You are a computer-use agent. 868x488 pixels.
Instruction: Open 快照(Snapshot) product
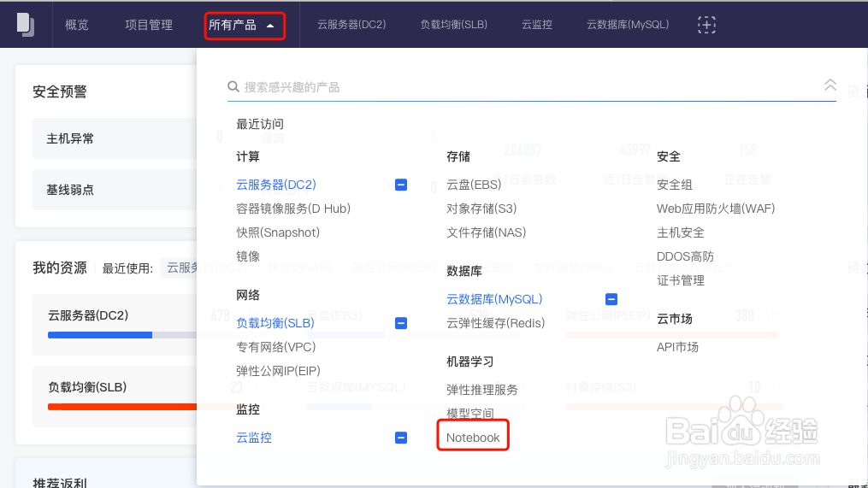click(277, 232)
